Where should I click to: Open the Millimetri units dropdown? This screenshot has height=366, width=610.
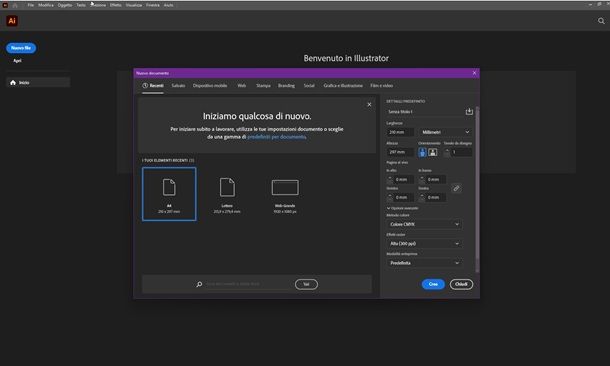[x=445, y=132]
